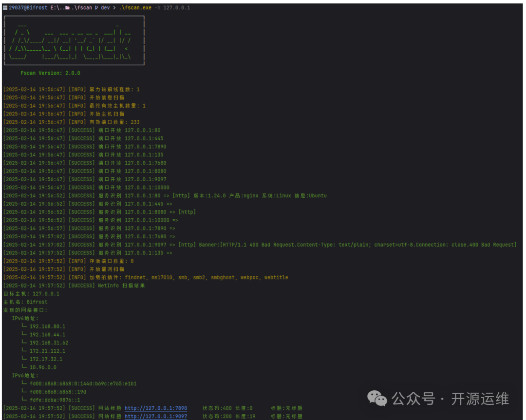Click the git branch icon before 'dev'
Image resolution: width=526 pixels, height=420 pixels.
tap(96, 8)
